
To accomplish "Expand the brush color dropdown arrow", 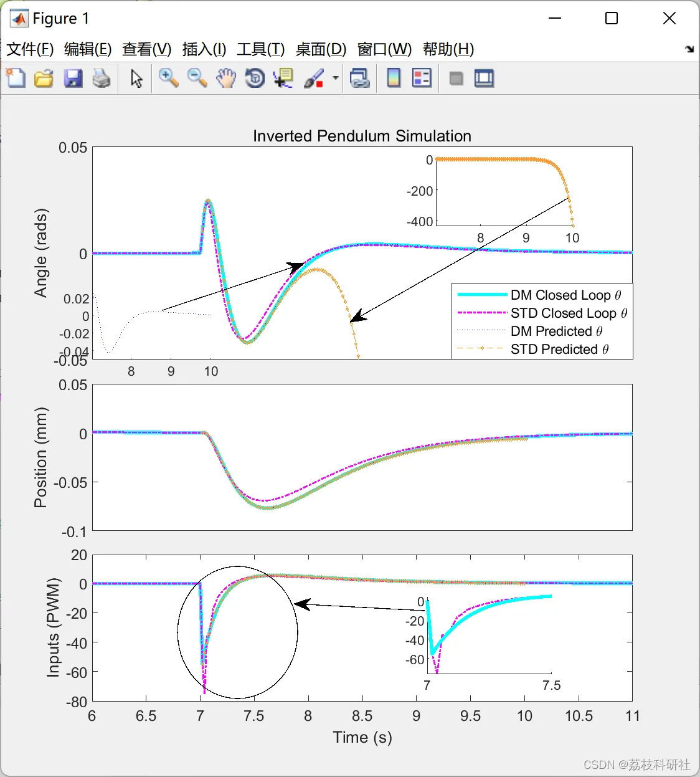I will 336,79.
